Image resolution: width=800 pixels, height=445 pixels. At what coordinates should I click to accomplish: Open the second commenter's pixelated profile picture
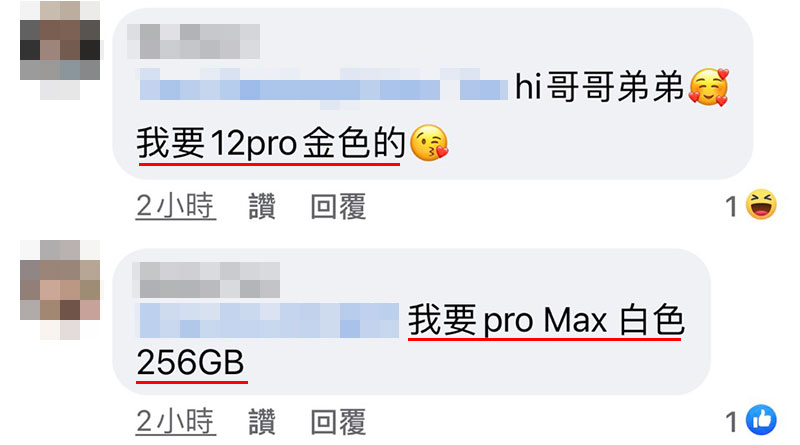60,289
